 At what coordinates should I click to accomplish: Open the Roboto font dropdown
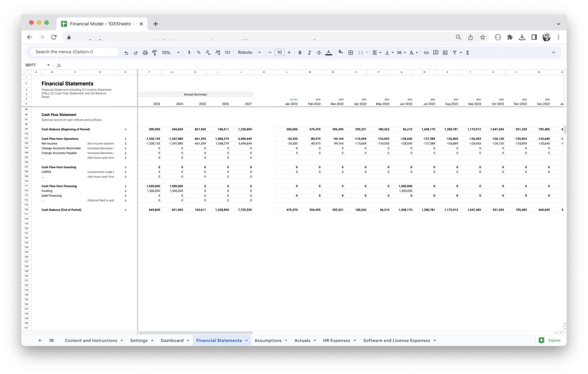[249, 52]
